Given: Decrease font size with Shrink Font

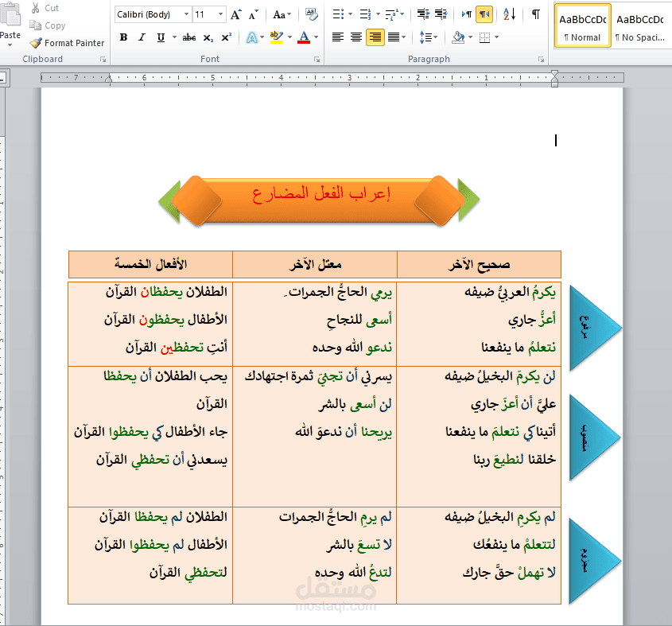Looking at the screenshot, I should pos(253,14).
